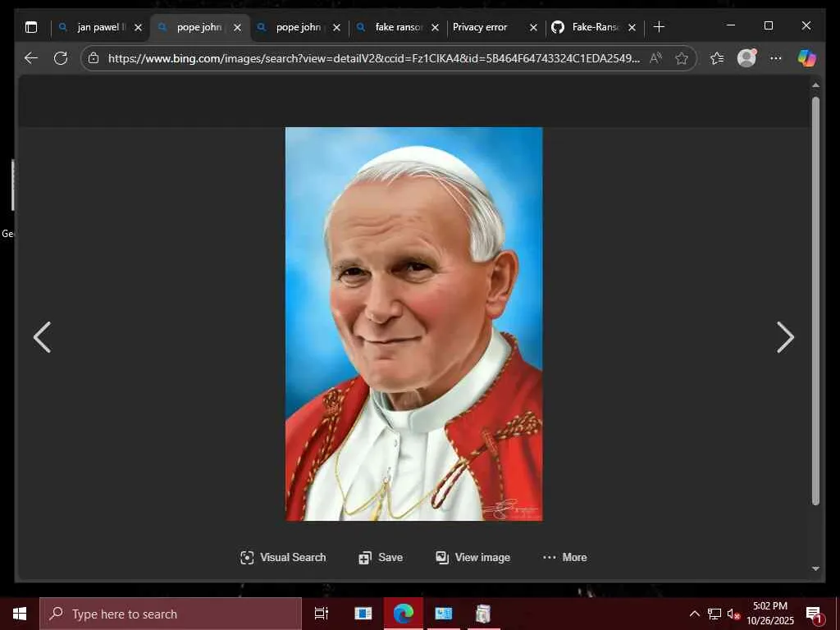Screen dimensions: 840x630
Task: Open the tab actions menu icon
Action: point(31,27)
